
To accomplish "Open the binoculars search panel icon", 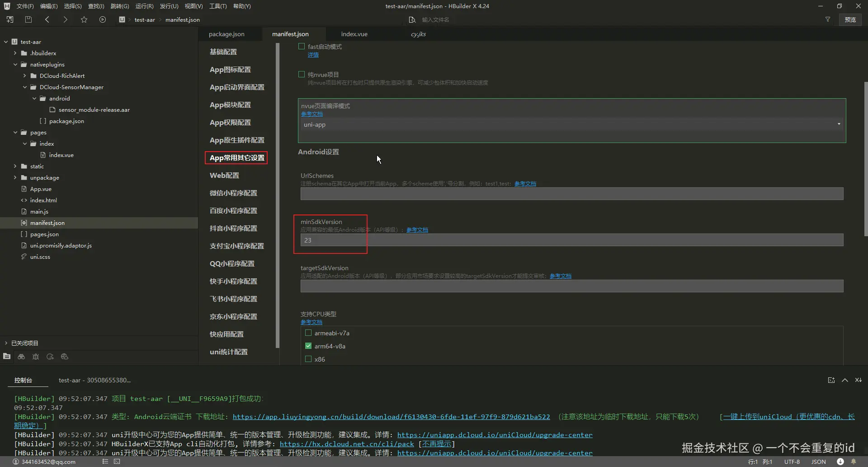I will pyautogui.click(x=21, y=357).
